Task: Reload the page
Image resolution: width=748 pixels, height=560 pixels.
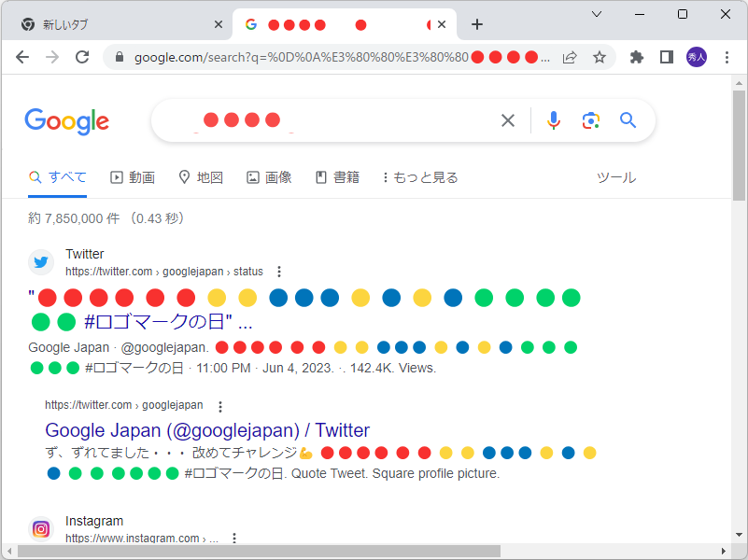Action: pyautogui.click(x=82, y=57)
